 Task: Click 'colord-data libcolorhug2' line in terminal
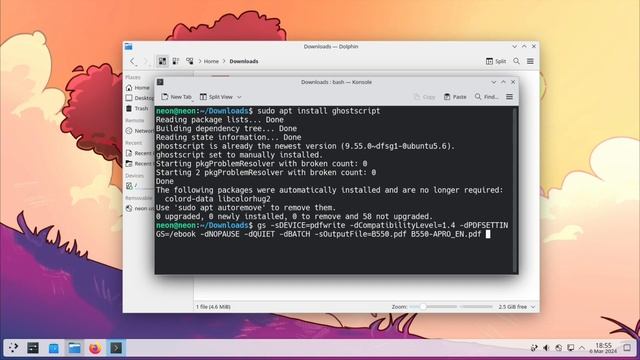pyautogui.click(x=218, y=199)
